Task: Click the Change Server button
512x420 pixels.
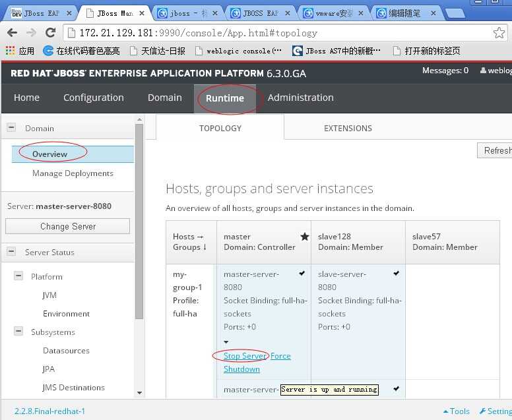Action: coord(67,226)
